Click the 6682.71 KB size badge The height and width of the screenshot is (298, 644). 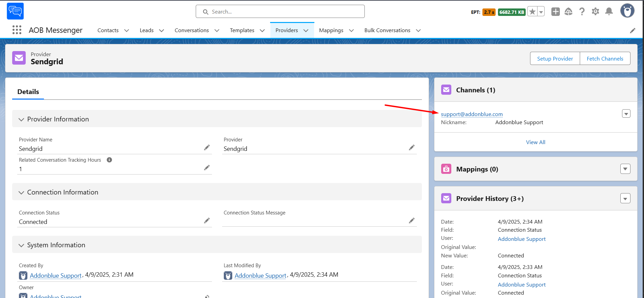(511, 12)
